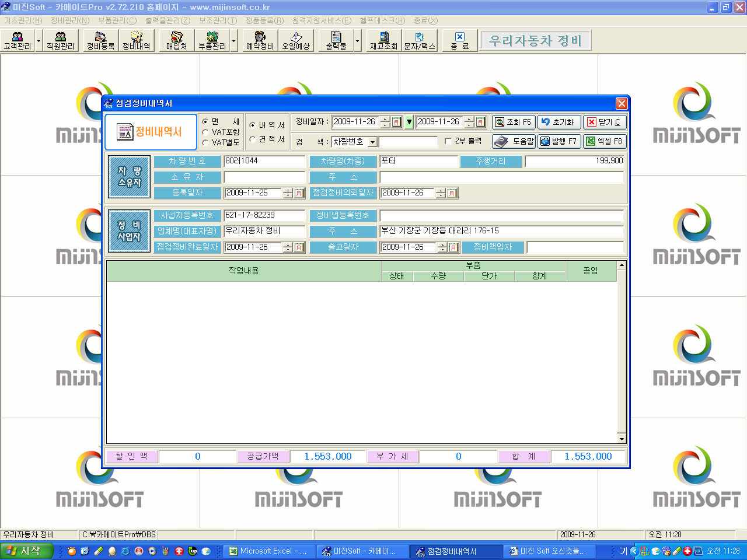Click the Windows 시작 button
The height and width of the screenshot is (560, 747).
coord(27,551)
